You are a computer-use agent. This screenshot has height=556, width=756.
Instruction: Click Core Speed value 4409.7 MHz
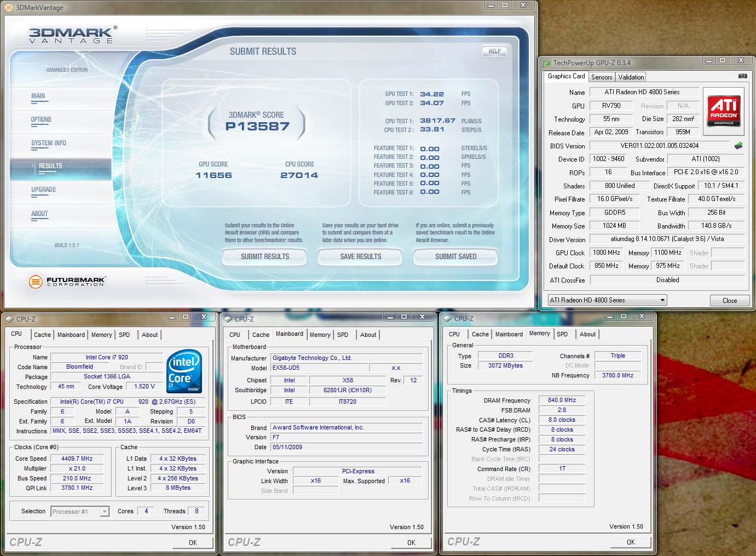point(77,458)
